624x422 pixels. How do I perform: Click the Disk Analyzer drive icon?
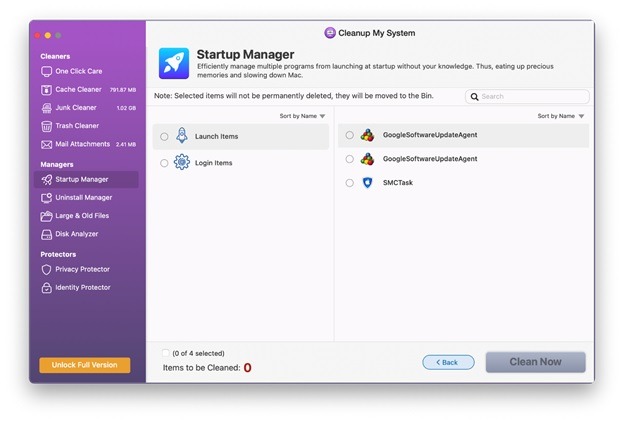click(47, 234)
